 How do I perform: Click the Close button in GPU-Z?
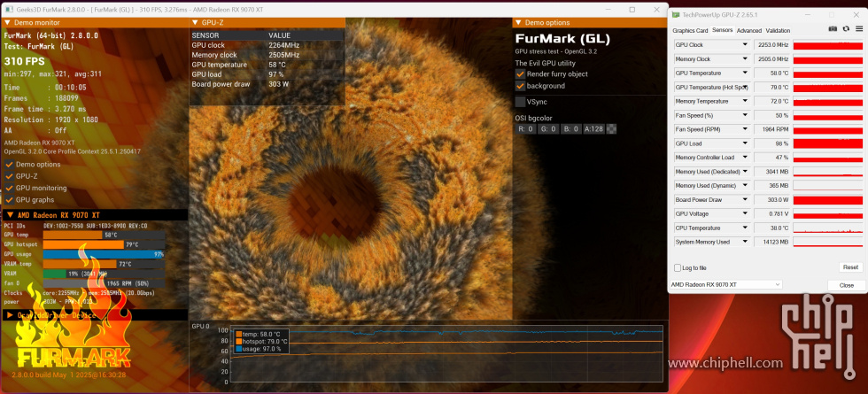tap(846, 285)
